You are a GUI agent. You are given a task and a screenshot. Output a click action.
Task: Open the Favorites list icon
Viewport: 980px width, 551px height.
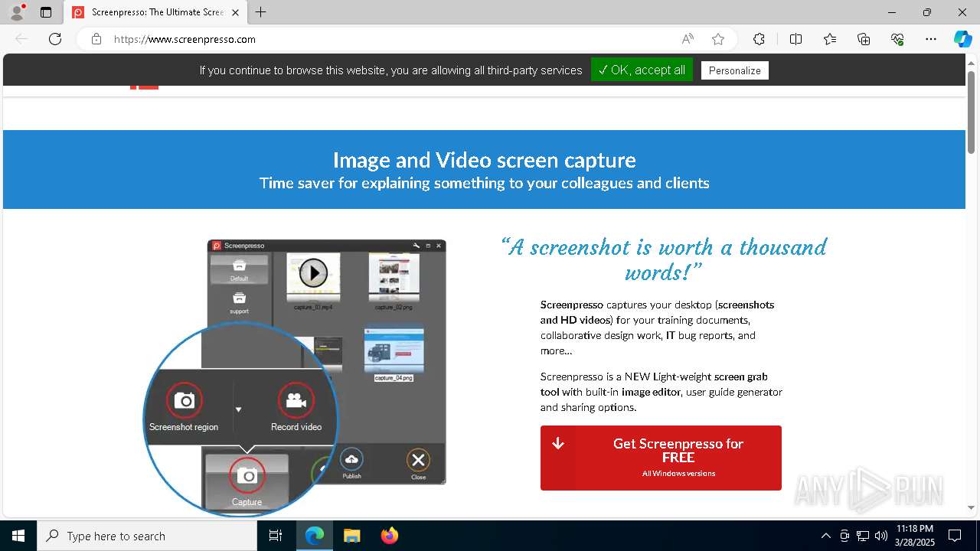coord(830,39)
